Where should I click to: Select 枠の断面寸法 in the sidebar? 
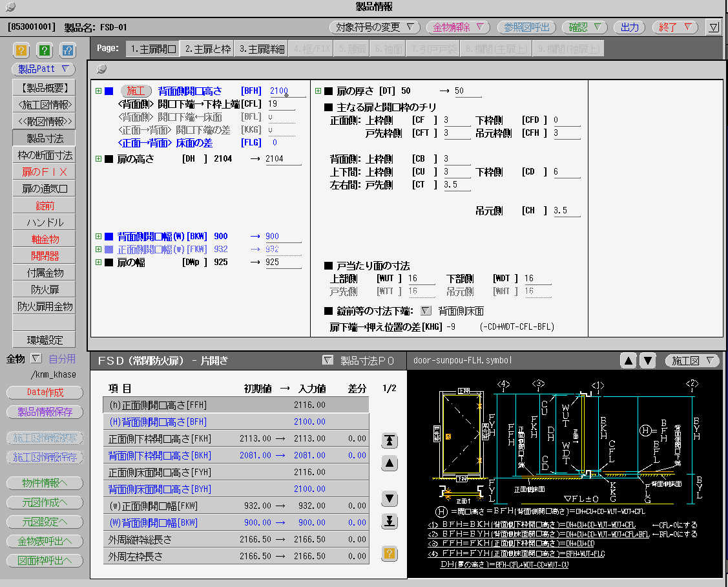tap(45, 155)
